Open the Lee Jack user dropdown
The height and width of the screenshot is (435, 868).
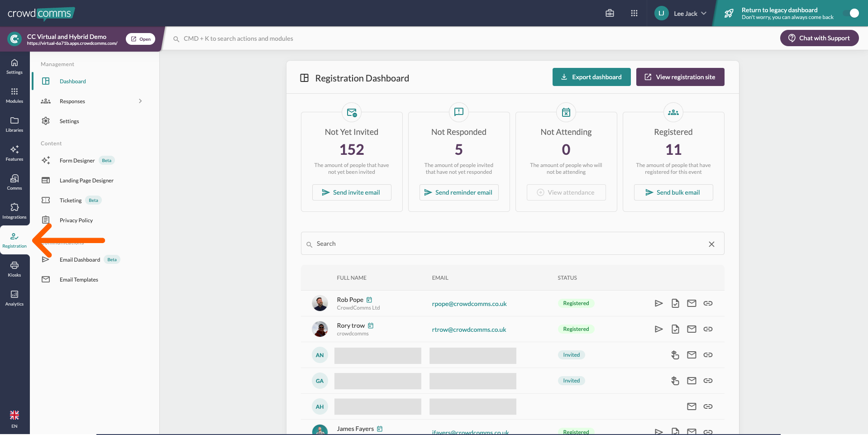tap(681, 14)
